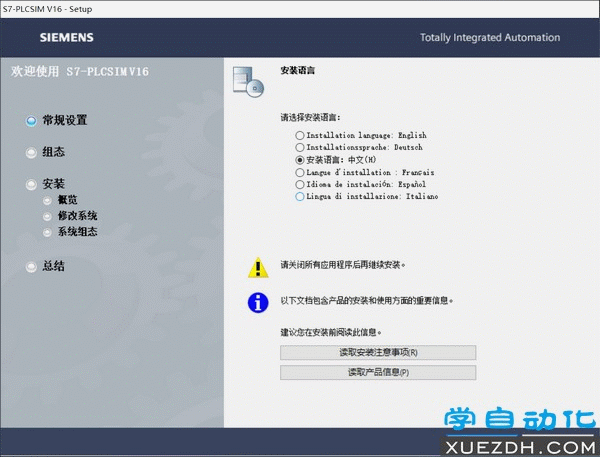Click the 请选择安装语言 prompt text
600x457 pixels.
click(310, 117)
